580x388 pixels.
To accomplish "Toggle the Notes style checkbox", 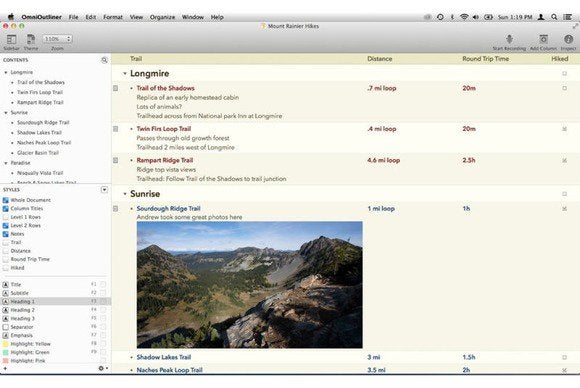I will click(6, 234).
